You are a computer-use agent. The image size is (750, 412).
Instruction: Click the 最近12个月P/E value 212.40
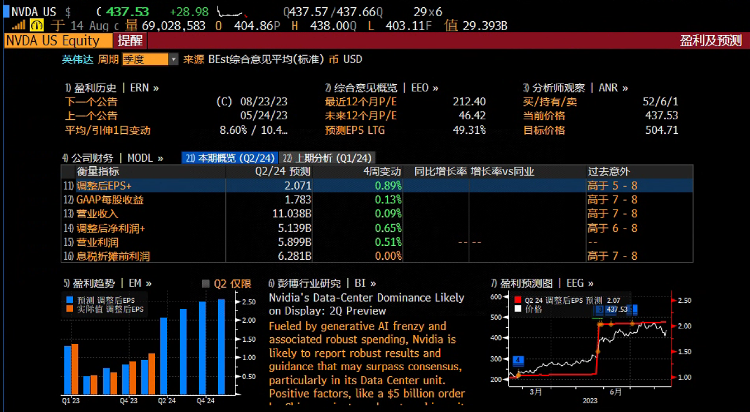pos(469,101)
